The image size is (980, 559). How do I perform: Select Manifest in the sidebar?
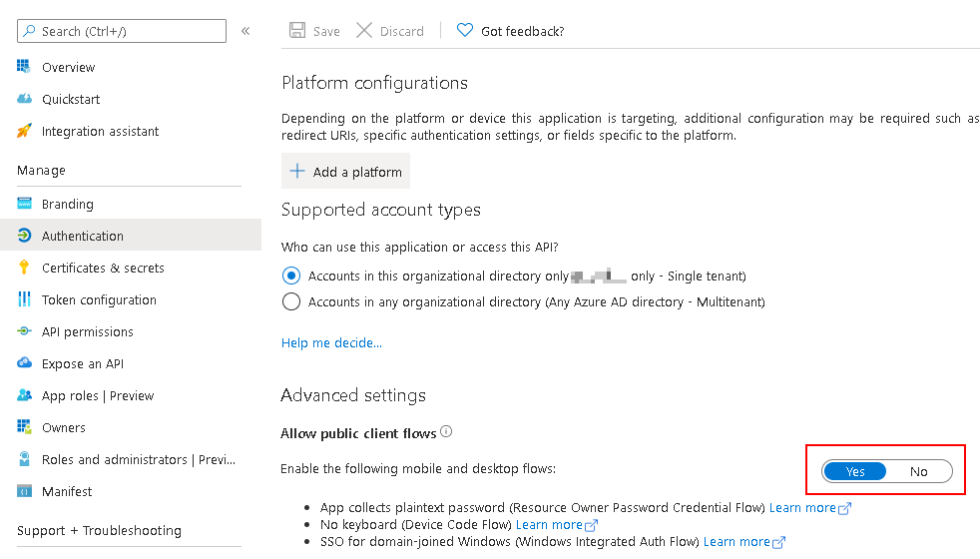pyautogui.click(x=67, y=491)
